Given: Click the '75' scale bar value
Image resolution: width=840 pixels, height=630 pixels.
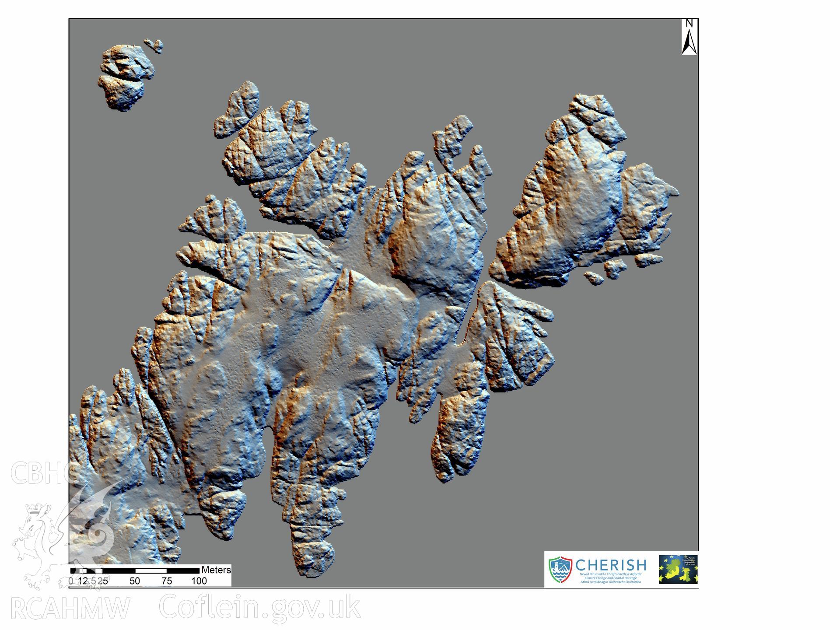Looking at the screenshot, I should (x=167, y=581).
